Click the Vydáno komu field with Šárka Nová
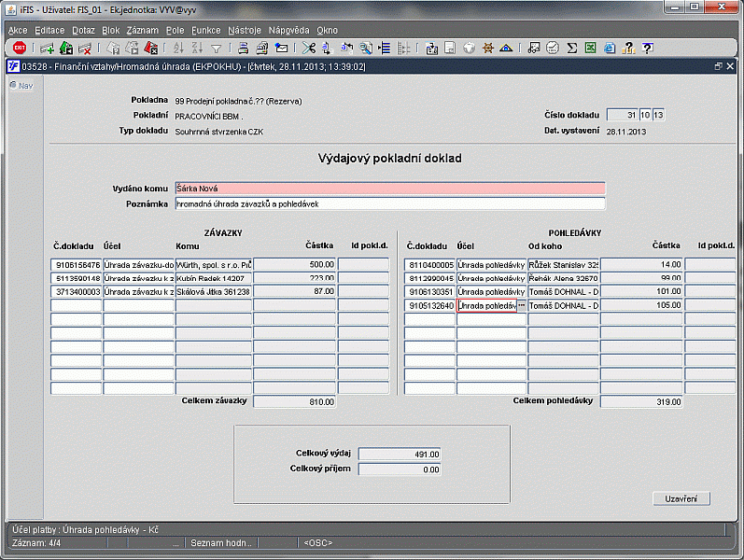The width and height of the screenshot is (744, 560). click(x=390, y=189)
